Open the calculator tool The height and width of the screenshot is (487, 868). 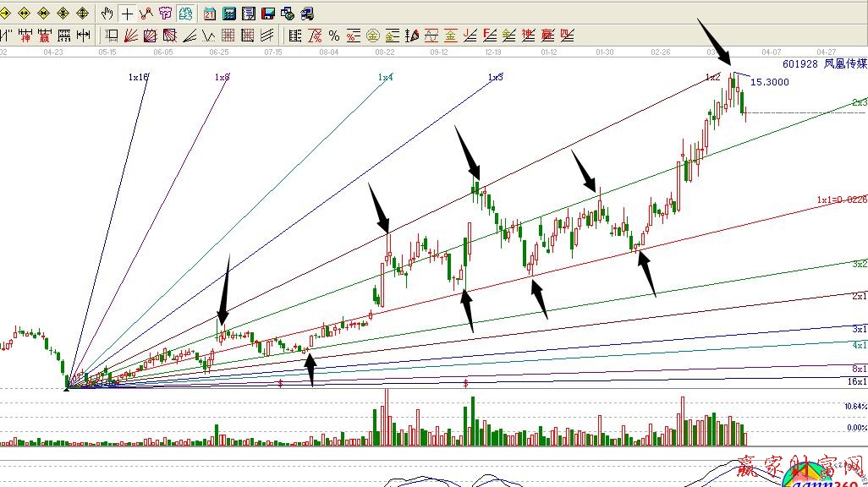228,14
